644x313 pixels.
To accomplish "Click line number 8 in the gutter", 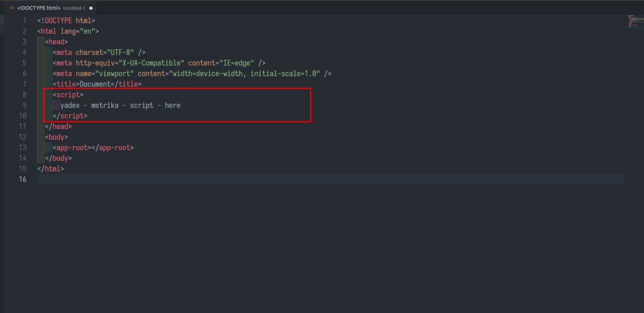I will (x=24, y=94).
